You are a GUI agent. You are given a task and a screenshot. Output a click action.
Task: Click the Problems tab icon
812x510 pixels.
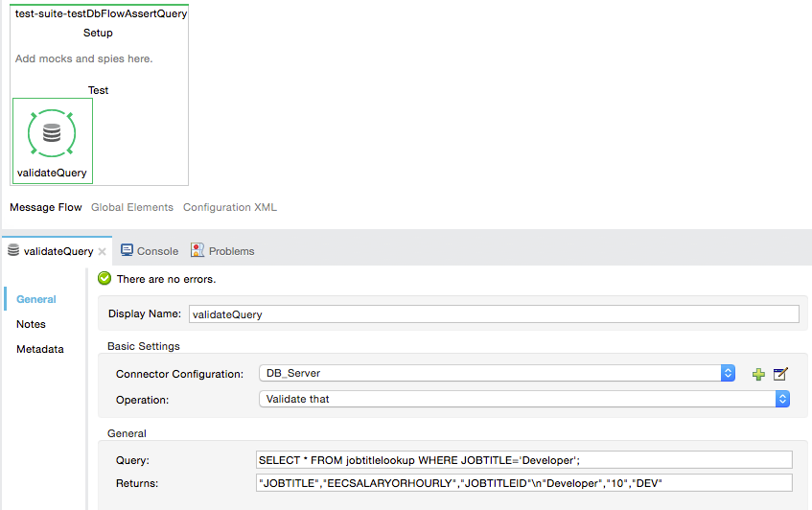pos(197,250)
